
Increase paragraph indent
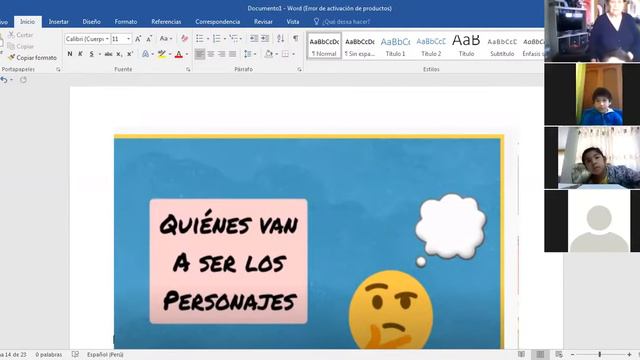tap(265, 38)
